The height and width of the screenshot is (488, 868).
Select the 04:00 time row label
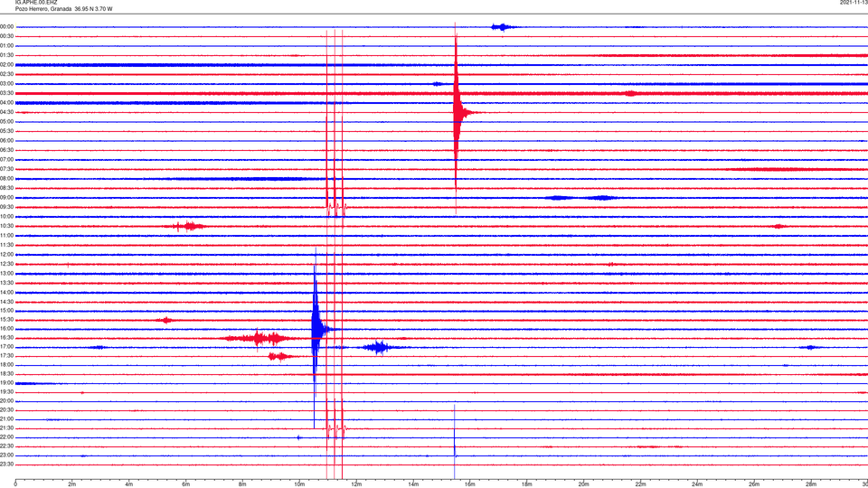click(7, 102)
